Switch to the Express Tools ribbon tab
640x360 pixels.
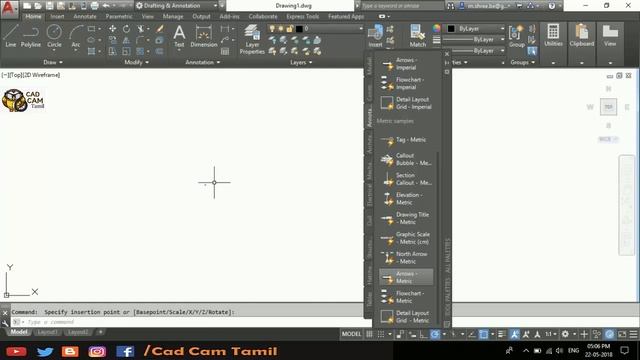point(302,16)
